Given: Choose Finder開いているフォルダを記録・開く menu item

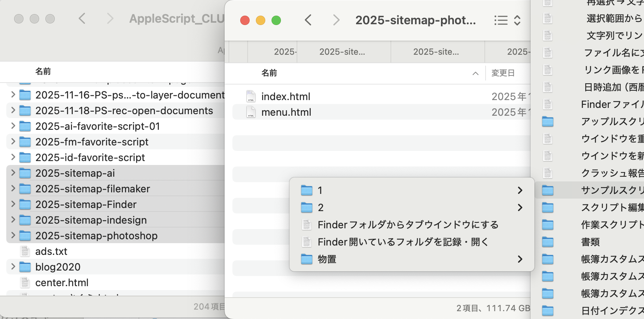Looking at the screenshot, I should [403, 242].
